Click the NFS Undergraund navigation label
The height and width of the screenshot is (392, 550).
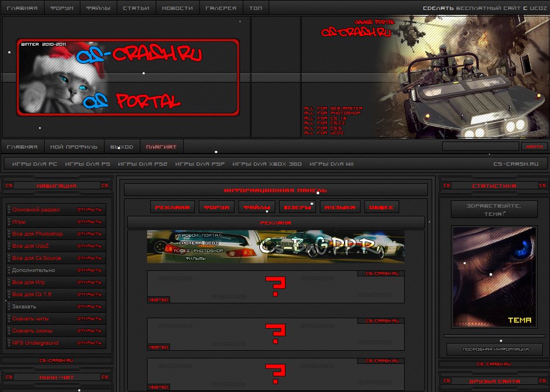(35, 342)
